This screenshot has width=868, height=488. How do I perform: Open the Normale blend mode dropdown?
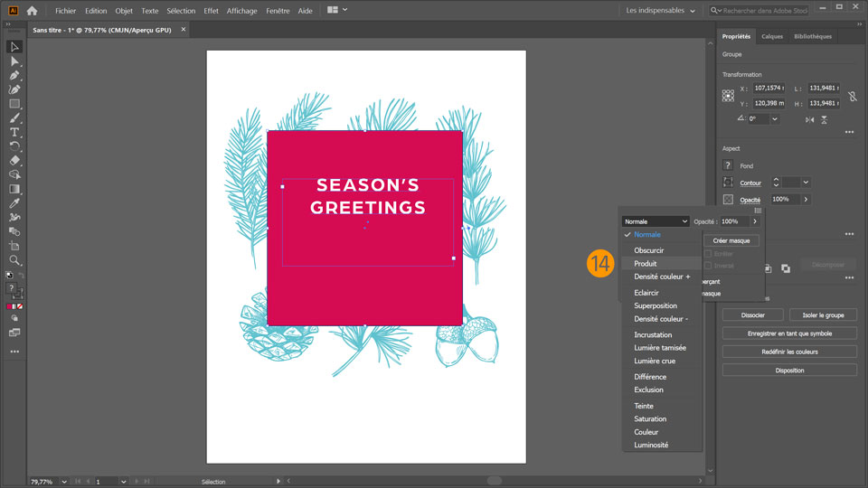click(x=656, y=221)
